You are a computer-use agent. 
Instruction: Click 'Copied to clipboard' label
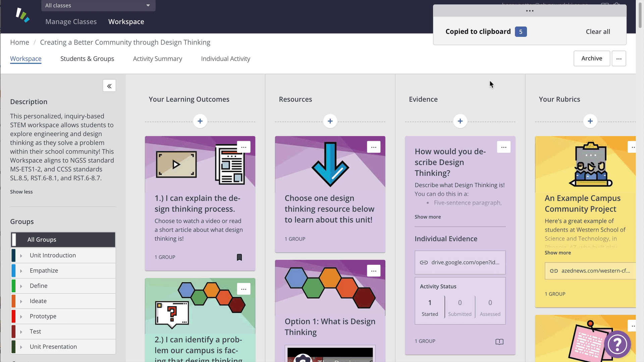click(x=478, y=32)
